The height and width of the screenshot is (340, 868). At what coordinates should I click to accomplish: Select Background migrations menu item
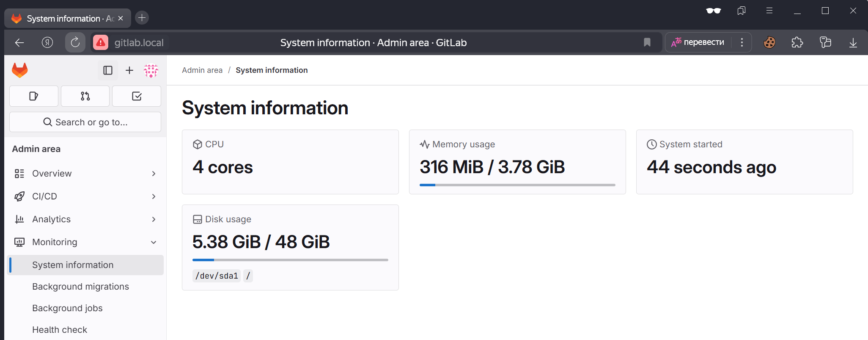pos(80,287)
